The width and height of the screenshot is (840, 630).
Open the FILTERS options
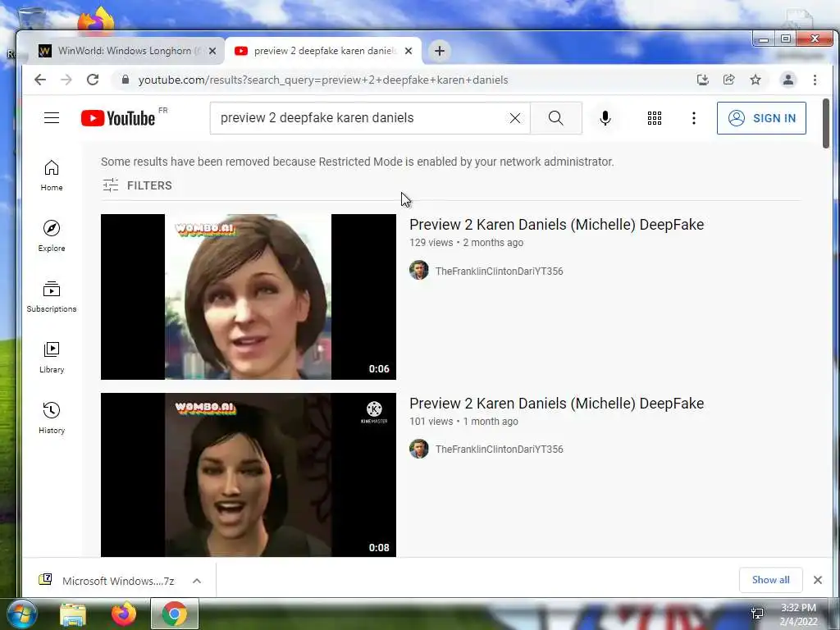(138, 185)
